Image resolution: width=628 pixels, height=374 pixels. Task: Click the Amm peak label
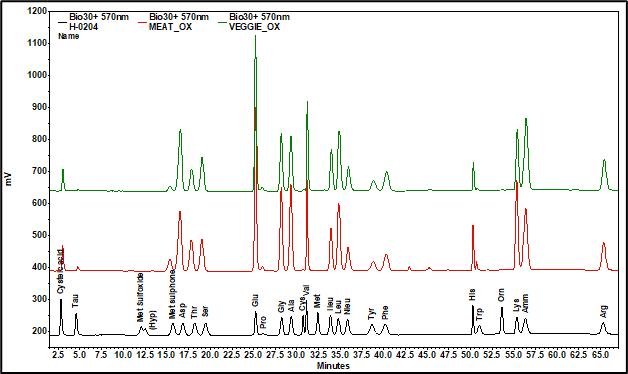[525, 303]
